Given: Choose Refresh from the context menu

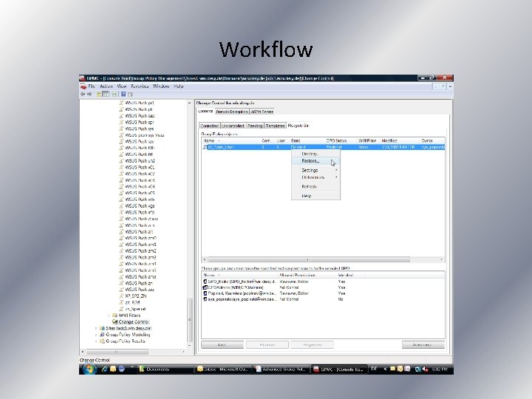Looking at the screenshot, I should [x=316, y=187].
